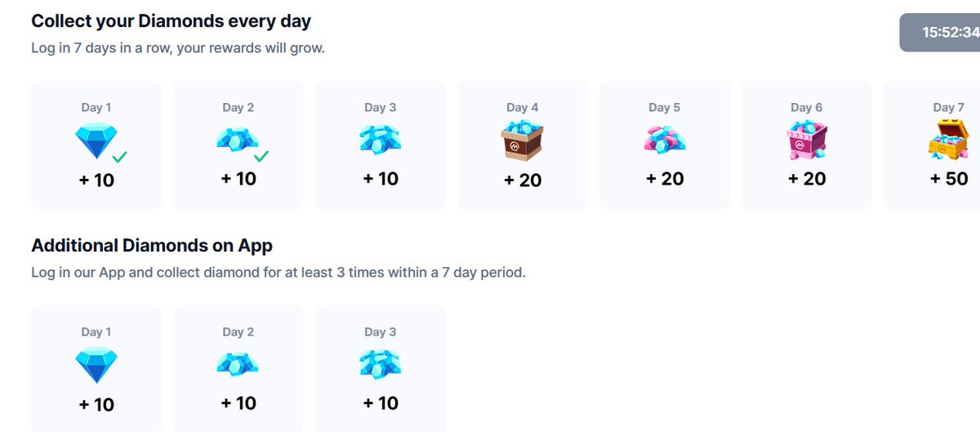Click the single blue diamond icon for daily Day 1

[96, 140]
